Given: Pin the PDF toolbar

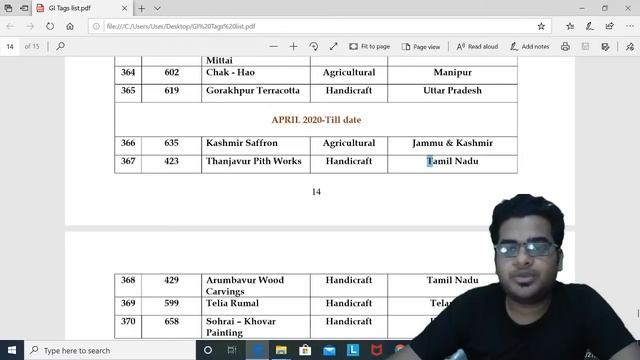Looking at the screenshot, I should pos(630,47).
